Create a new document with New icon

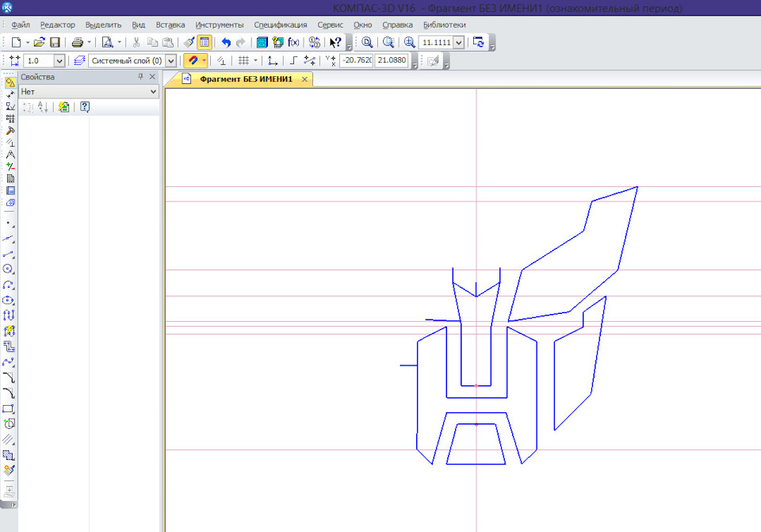pyautogui.click(x=16, y=43)
